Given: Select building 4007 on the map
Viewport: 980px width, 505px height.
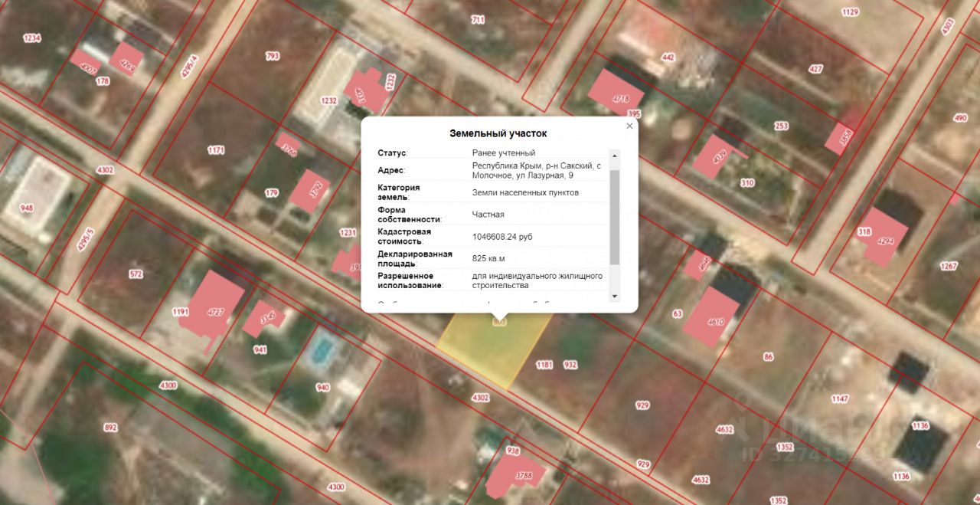Looking at the screenshot, I should [x=87, y=64].
